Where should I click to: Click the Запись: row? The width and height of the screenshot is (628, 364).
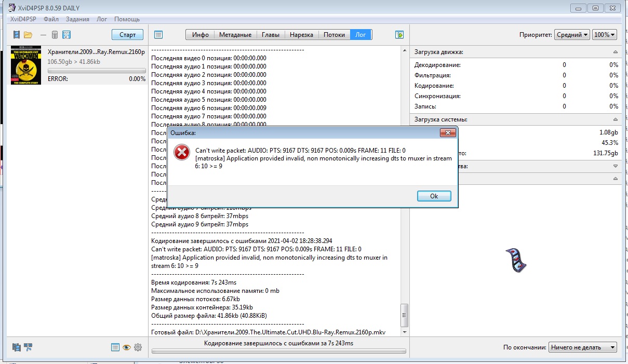[x=516, y=106]
